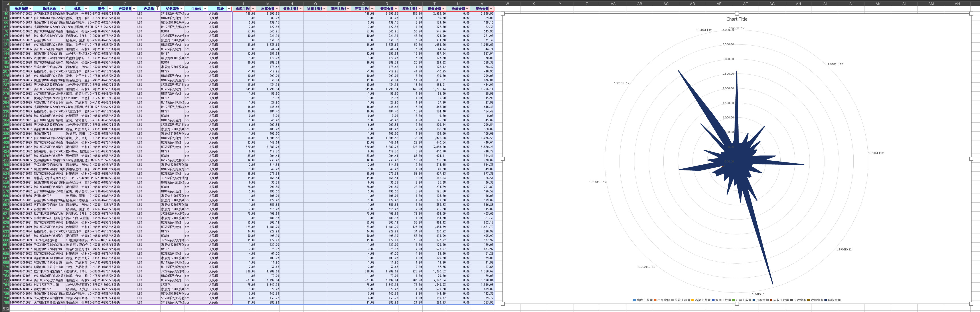Open the filter dropdown for 产品类型 column

pos(134,8)
